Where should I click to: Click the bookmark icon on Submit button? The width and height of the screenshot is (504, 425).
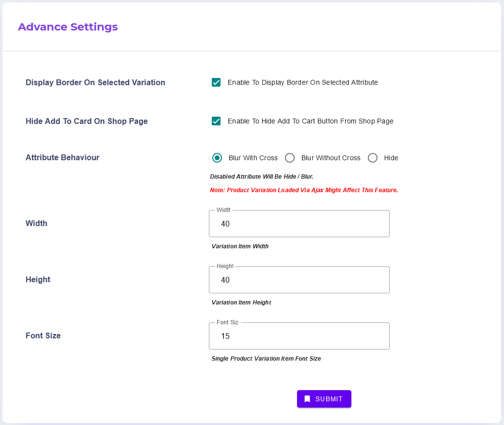307,399
